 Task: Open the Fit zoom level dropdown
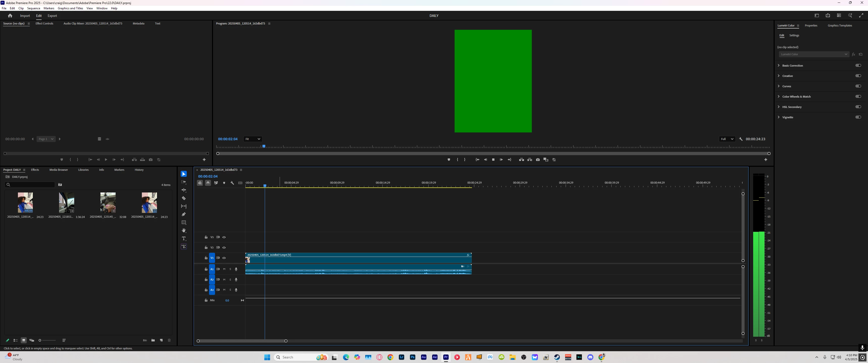pyautogui.click(x=253, y=139)
